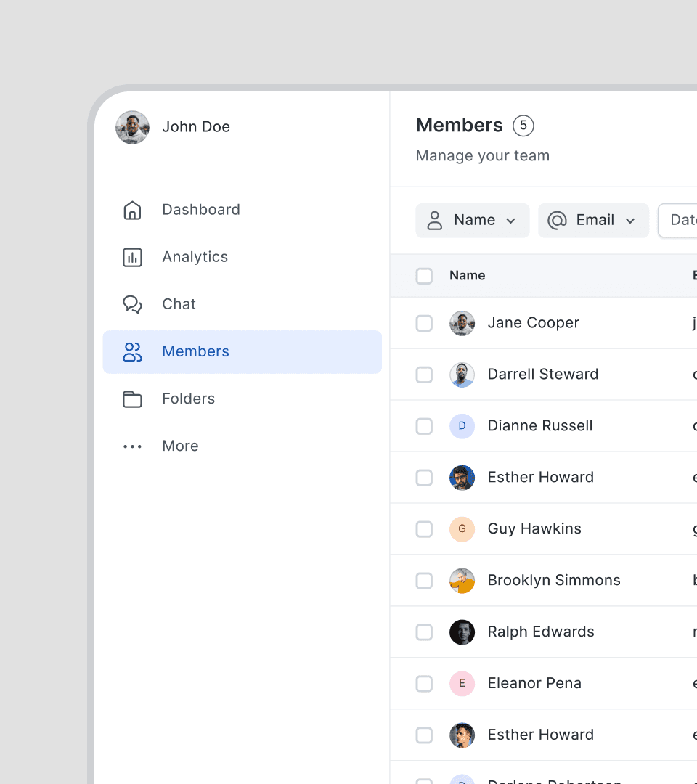Open the Name filter dropdown

coord(473,220)
